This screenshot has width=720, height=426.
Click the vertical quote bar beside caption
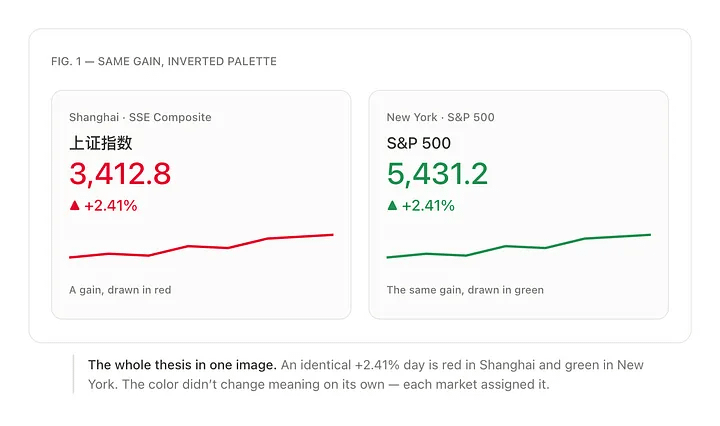(73, 374)
